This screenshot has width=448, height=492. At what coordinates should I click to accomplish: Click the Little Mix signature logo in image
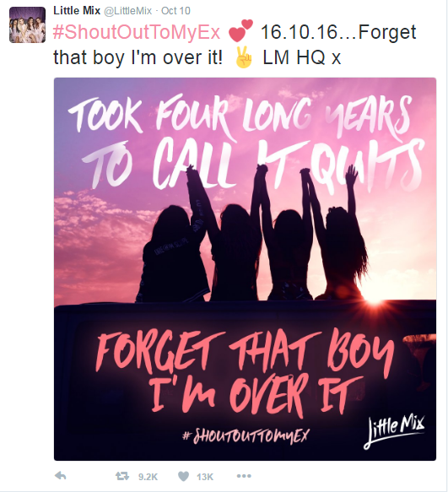coord(394,431)
